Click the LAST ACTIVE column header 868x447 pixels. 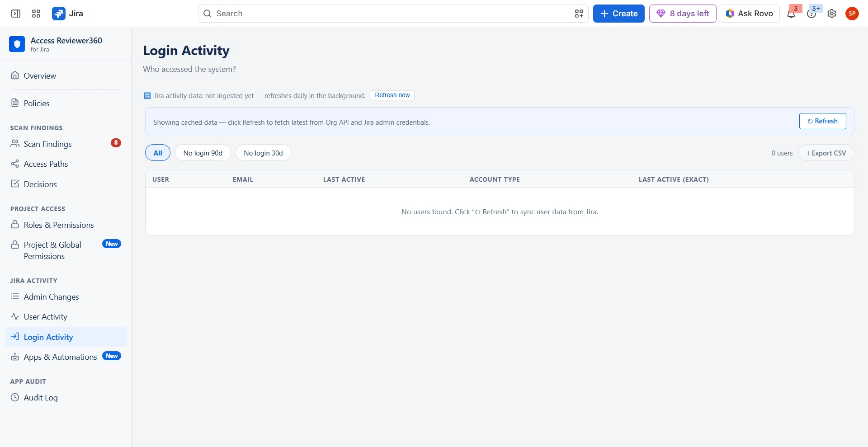pos(344,179)
